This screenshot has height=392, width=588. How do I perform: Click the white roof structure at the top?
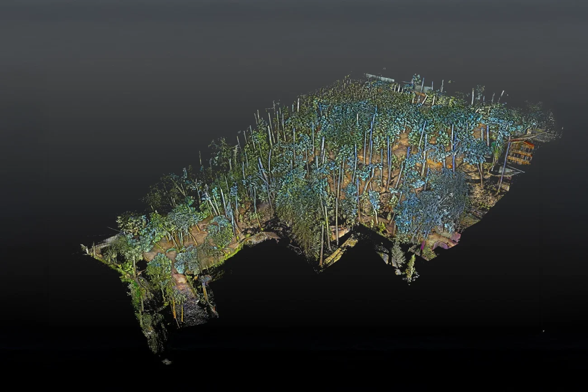pos(380,77)
